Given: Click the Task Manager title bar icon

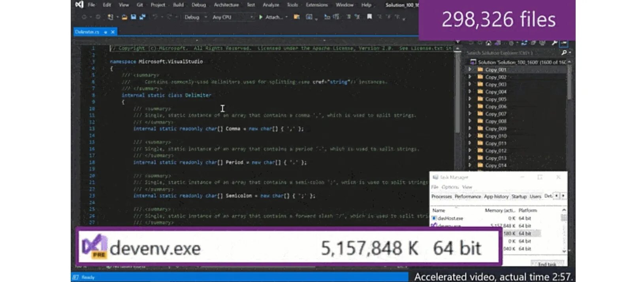Looking at the screenshot, I should tap(435, 177).
